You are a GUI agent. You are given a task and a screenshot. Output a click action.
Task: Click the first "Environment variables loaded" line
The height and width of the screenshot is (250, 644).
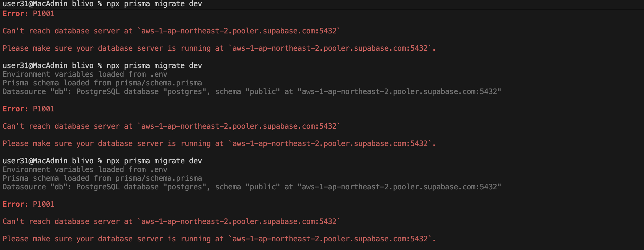click(x=85, y=74)
